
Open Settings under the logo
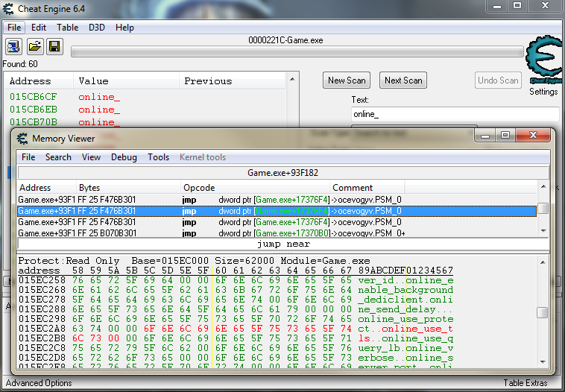[543, 92]
